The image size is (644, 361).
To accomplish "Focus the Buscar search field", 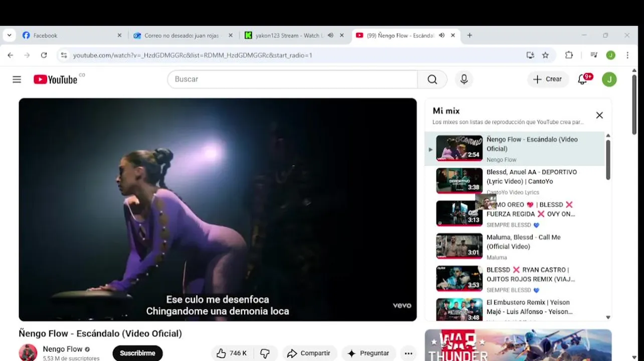I will pos(292,79).
